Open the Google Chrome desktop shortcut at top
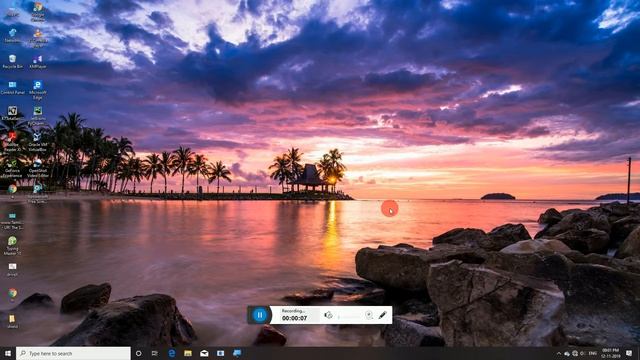This screenshot has height=360, width=640. pos(38,12)
